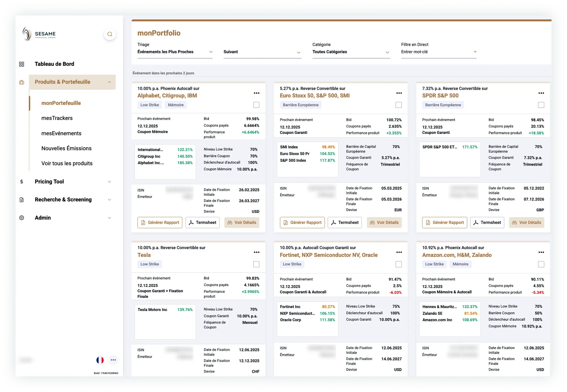Image resolution: width=567 pixels, height=392 pixels.
Task: Click the French flag language icon
Action: click(100, 360)
